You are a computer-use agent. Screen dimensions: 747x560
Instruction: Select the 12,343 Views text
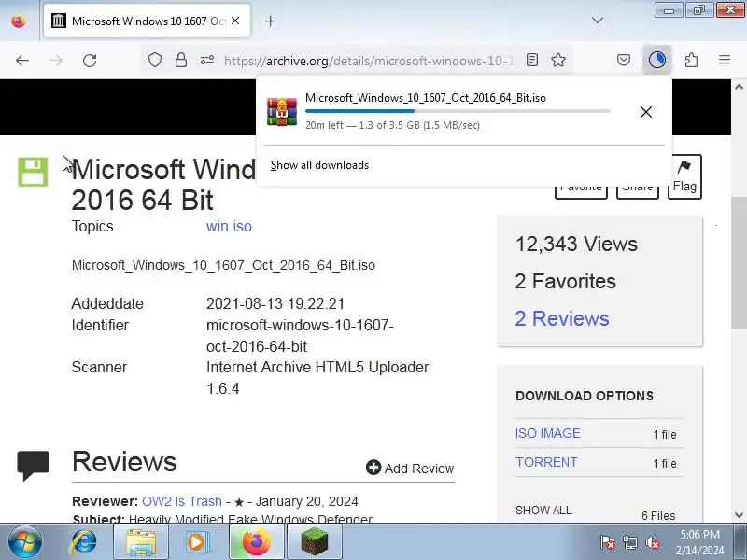[x=576, y=244]
